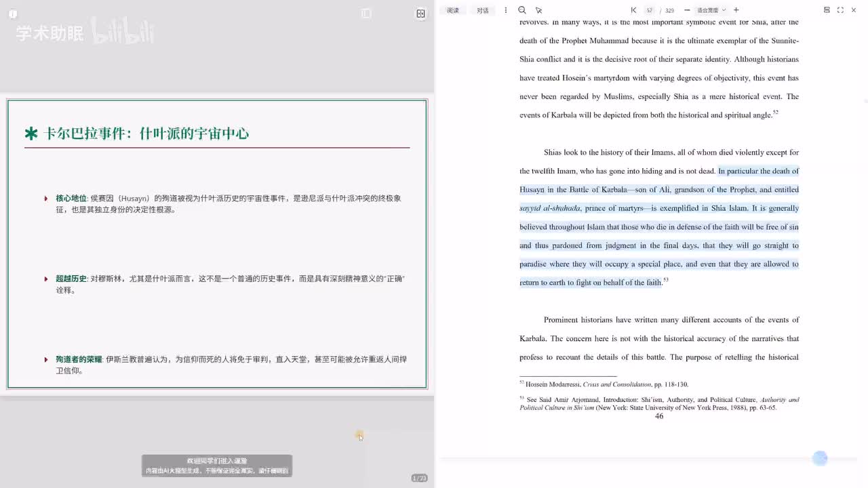Switch to the 阅读 reading tab
Viewport: 868px width, 488px height.
pos(453,10)
